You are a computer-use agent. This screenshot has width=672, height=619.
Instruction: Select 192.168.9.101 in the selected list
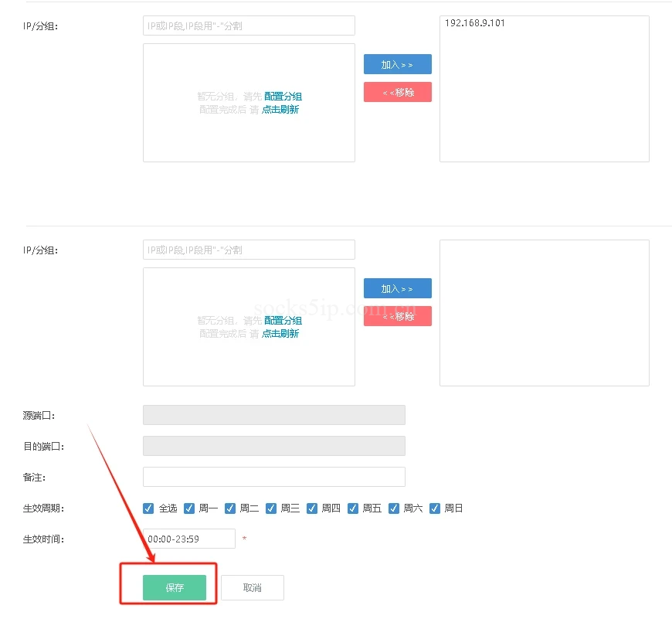(x=475, y=23)
